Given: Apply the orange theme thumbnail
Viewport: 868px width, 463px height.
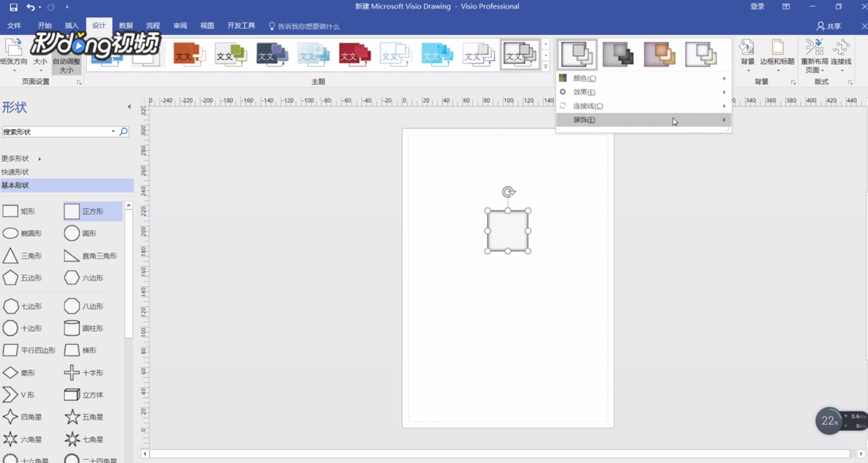Looking at the screenshot, I should 189,55.
